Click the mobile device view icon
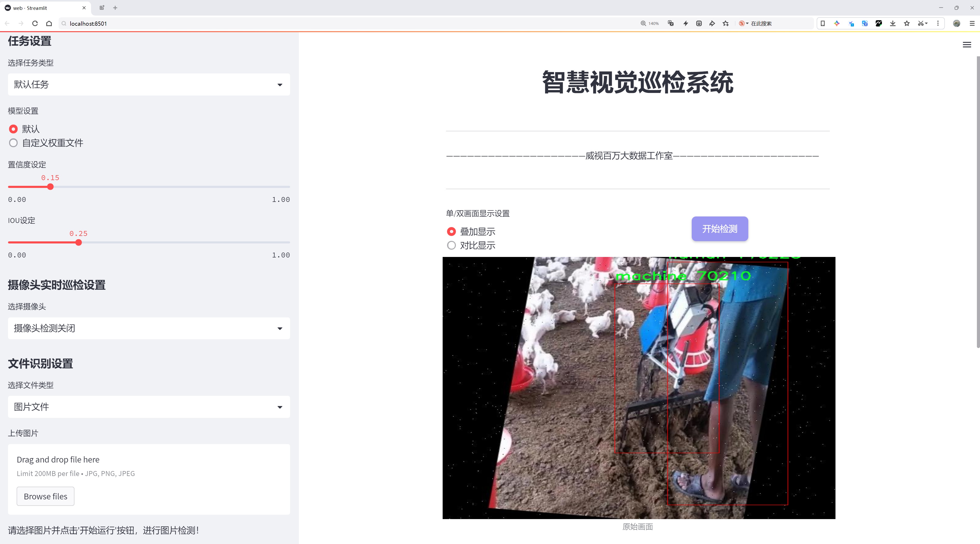 pos(823,23)
